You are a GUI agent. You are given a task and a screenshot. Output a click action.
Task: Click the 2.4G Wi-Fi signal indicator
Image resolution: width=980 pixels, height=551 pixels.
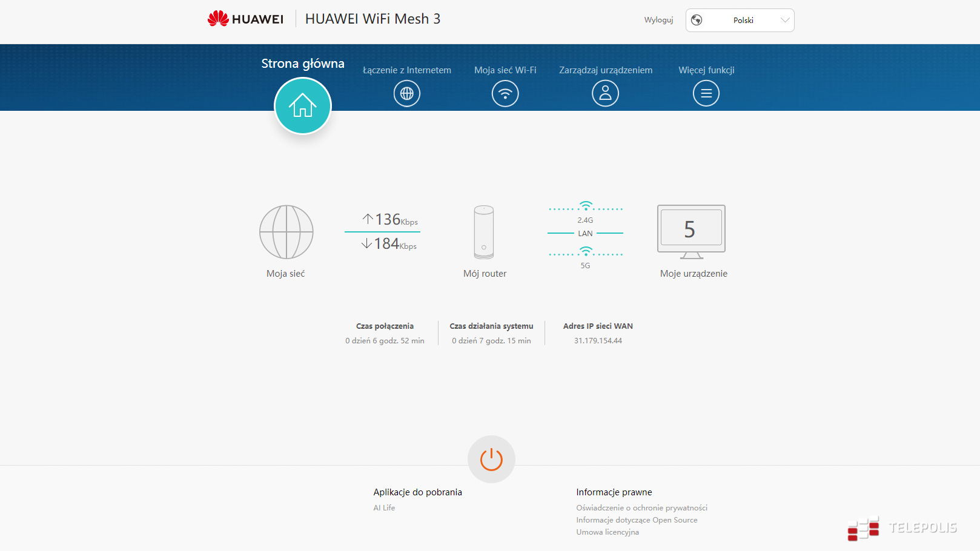pos(586,206)
